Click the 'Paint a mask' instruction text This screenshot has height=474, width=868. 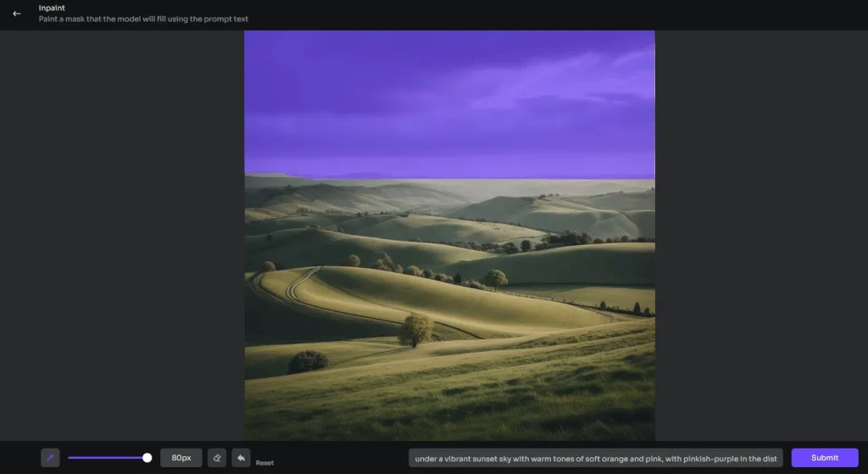click(143, 19)
